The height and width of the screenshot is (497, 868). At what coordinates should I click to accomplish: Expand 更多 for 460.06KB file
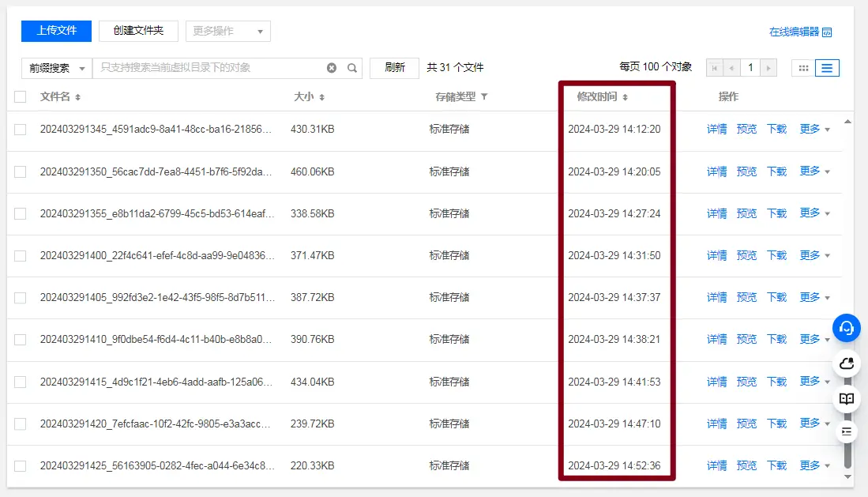(x=815, y=171)
